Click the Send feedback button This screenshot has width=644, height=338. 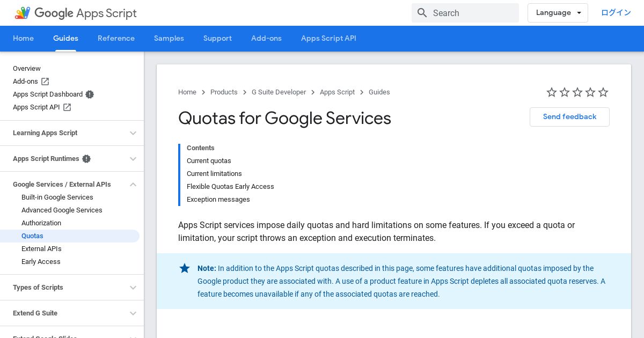pos(569,117)
